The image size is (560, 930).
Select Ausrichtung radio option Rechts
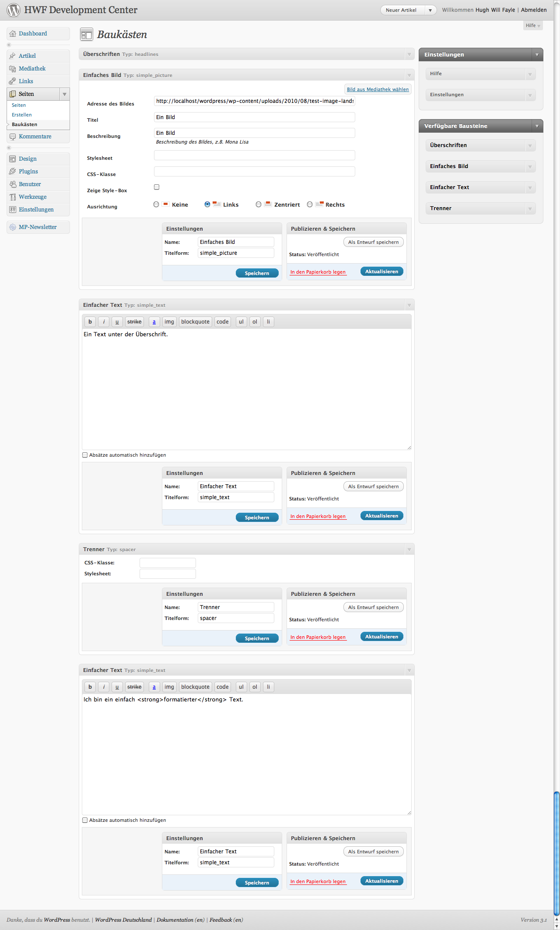(x=310, y=204)
